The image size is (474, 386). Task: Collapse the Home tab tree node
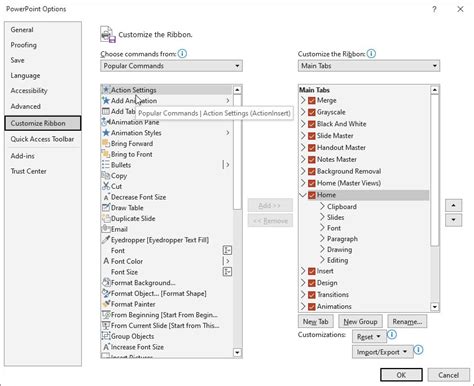(x=303, y=195)
